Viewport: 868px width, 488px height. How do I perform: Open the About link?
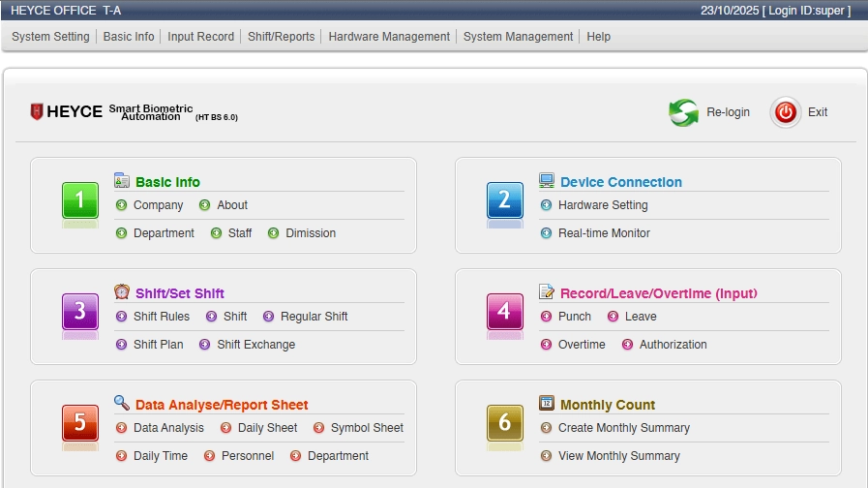[232, 205]
